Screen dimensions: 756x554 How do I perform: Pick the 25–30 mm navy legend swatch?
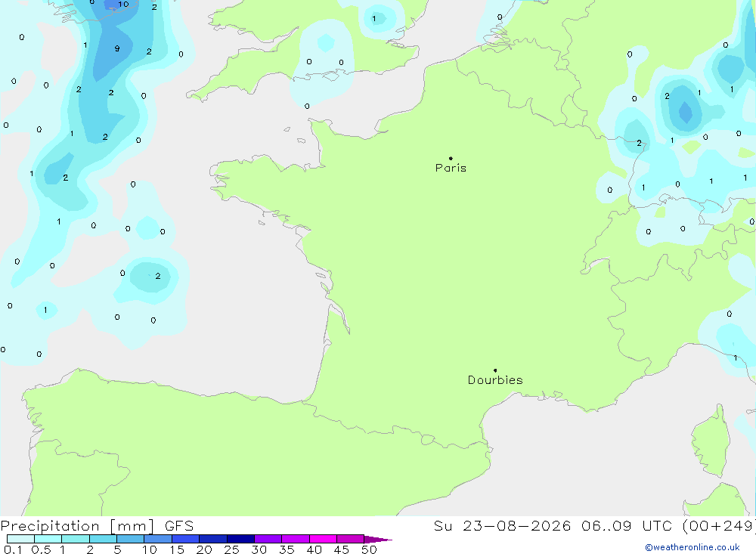pyautogui.click(x=240, y=539)
